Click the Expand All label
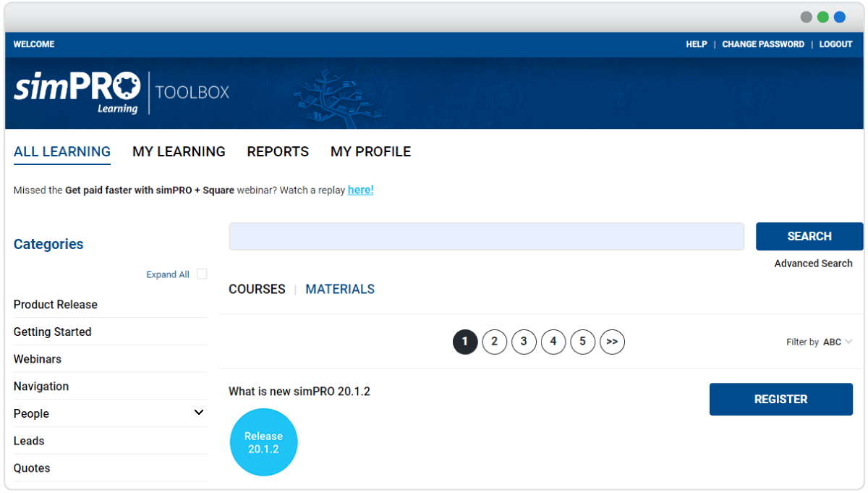Image resolution: width=868 pixels, height=493 pixels. pyautogui.click(x=168, y=274)
